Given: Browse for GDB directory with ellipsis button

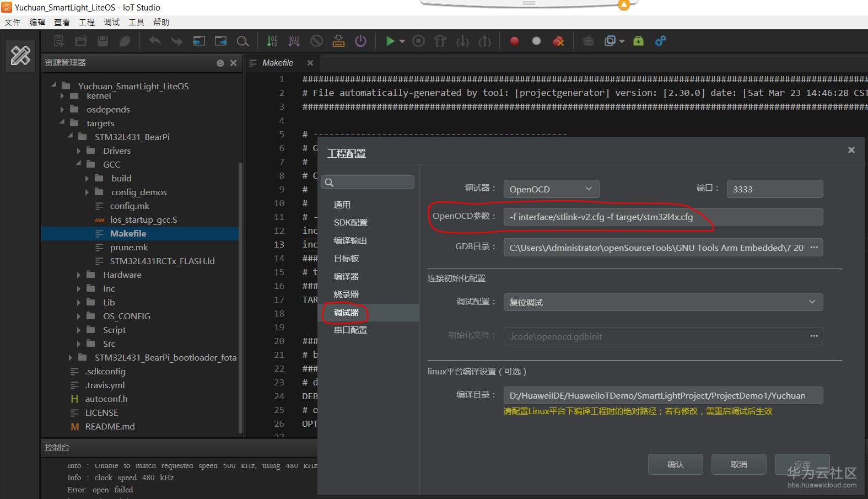Looking at the screenshot, I should [x=814, y=248].
